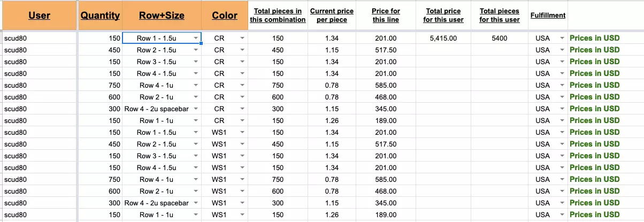Select the "Color" column header
Viewport: 644px width, 222px height.
tap(225, 16)
